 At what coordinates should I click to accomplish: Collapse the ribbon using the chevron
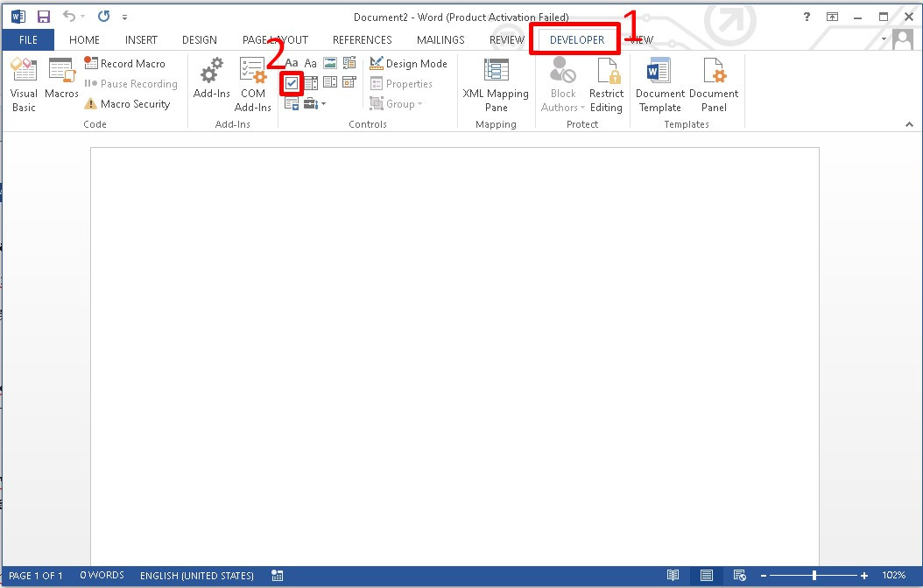[909, 124]
